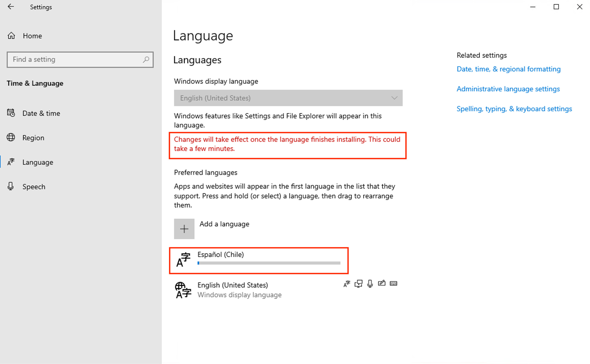
Task: Click the Find a setting search input field
Action: click(80, 59)
